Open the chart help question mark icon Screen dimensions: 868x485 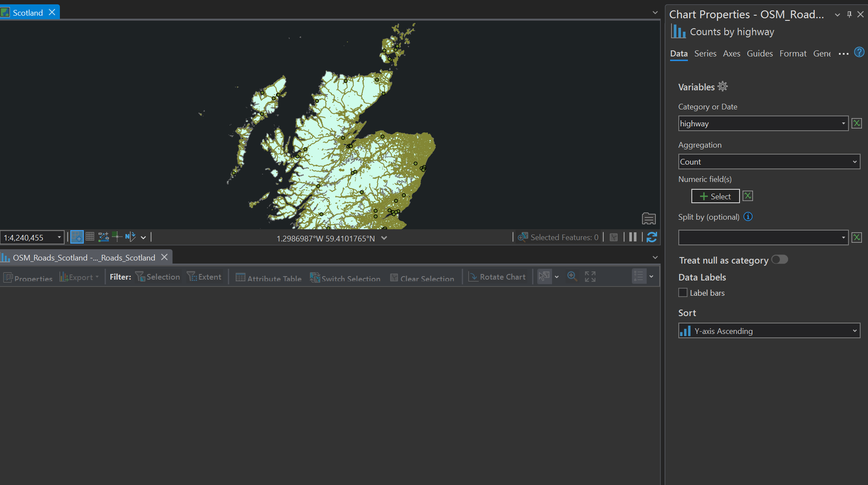pos(859,53)
